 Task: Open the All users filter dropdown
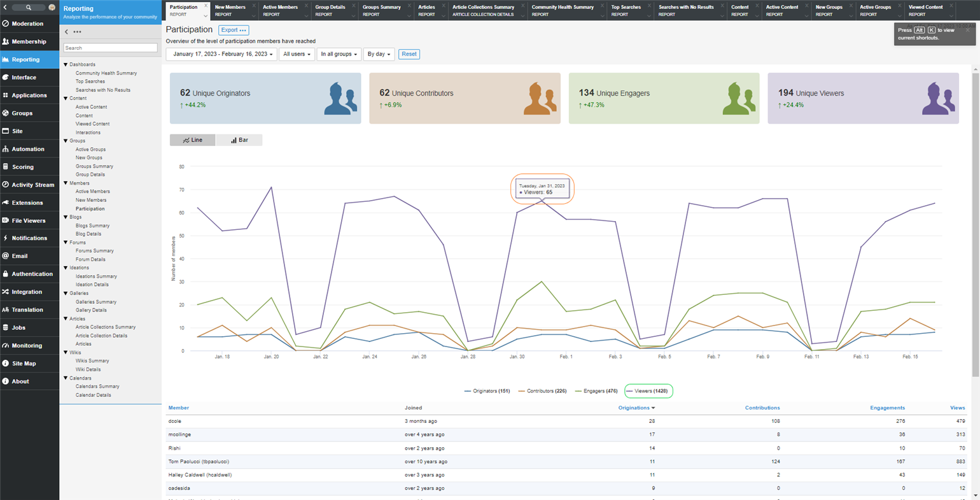tap(297, 54)
